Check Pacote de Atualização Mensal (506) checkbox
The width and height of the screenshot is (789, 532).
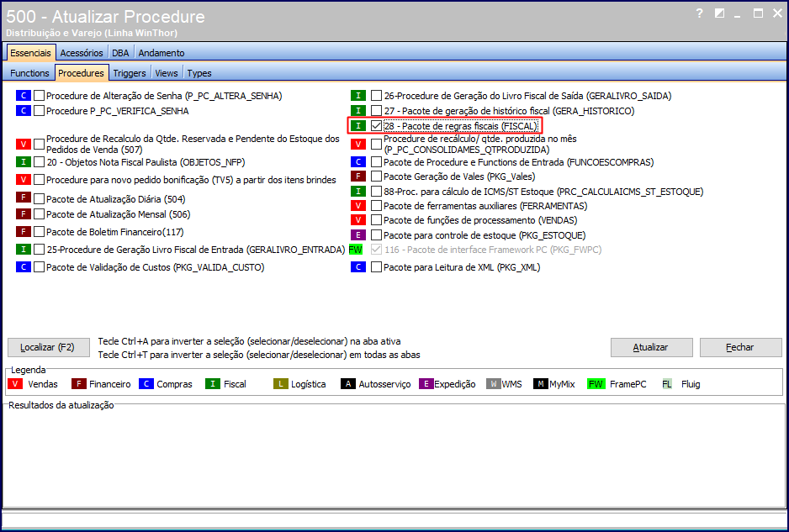click(x=40, y=214)
